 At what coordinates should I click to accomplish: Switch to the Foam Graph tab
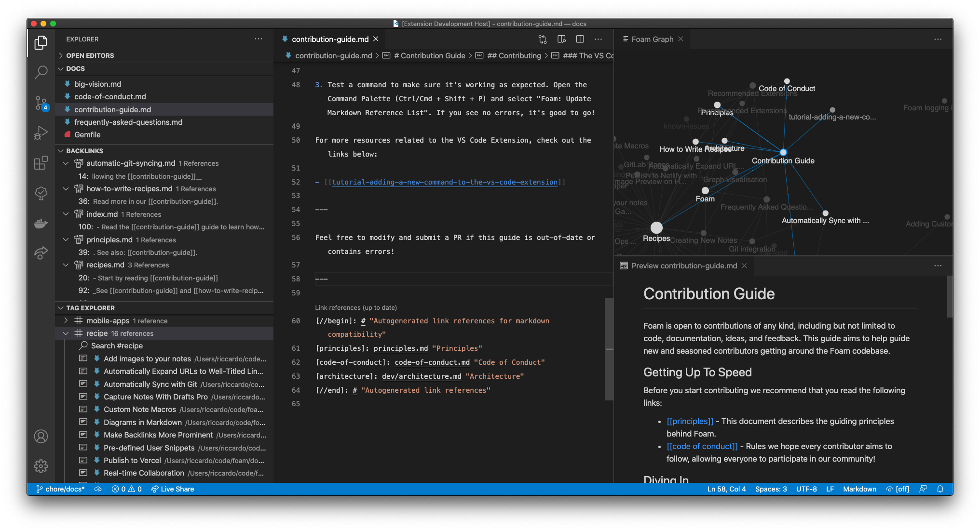[x=652, y=39]
